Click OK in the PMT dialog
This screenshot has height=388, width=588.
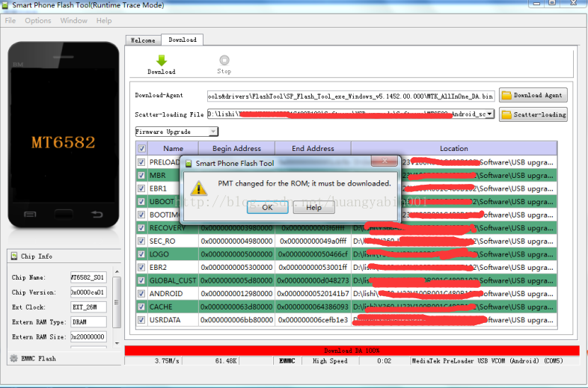(x=267, y=207)
